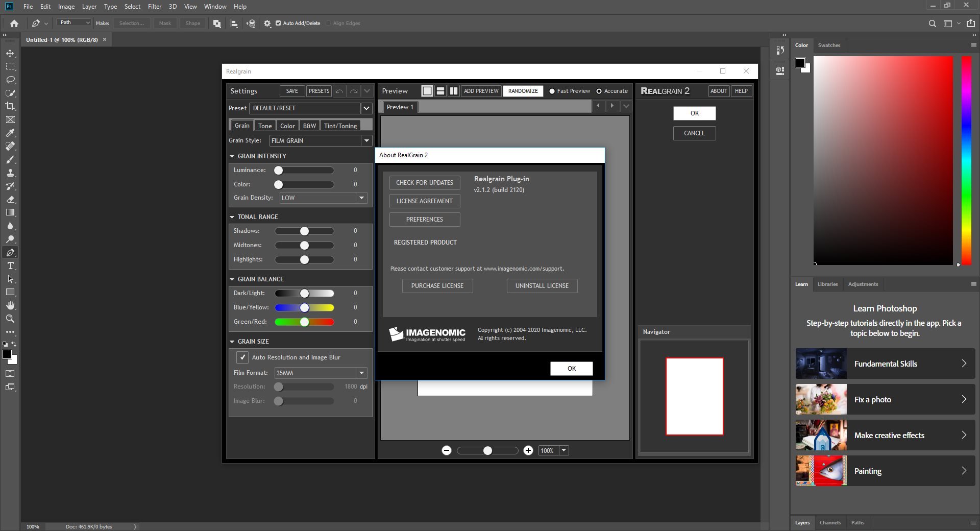Viewport: 980px width, 531px height.
Task: Select the Move tool
Action: click(x=10, y=53)
